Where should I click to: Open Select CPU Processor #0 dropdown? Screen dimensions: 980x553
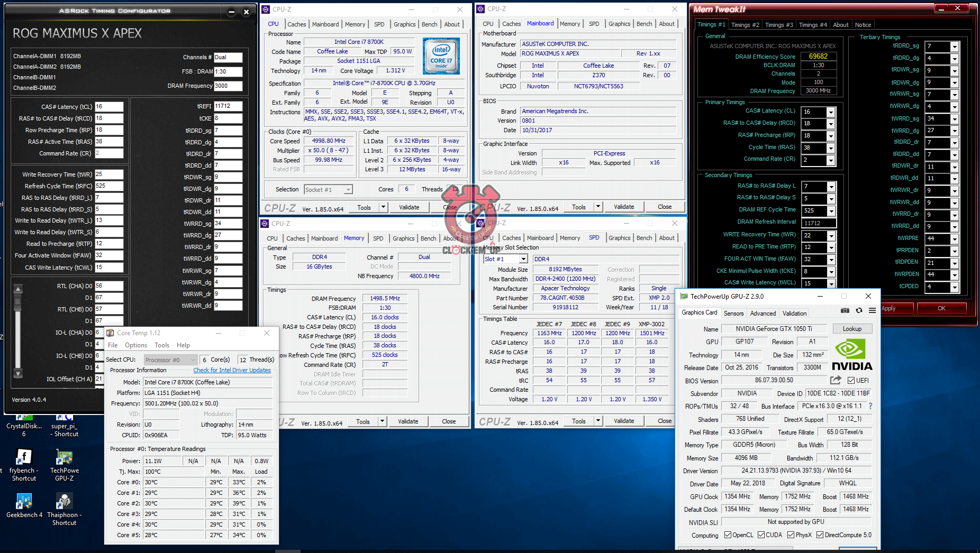[x=170, y=360]
